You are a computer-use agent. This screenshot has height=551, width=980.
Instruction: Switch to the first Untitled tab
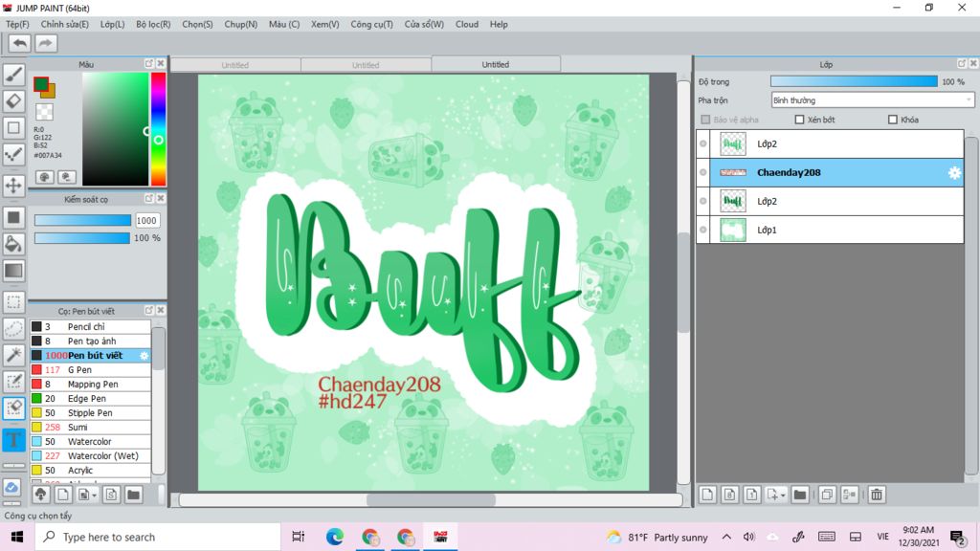[235, 65]
